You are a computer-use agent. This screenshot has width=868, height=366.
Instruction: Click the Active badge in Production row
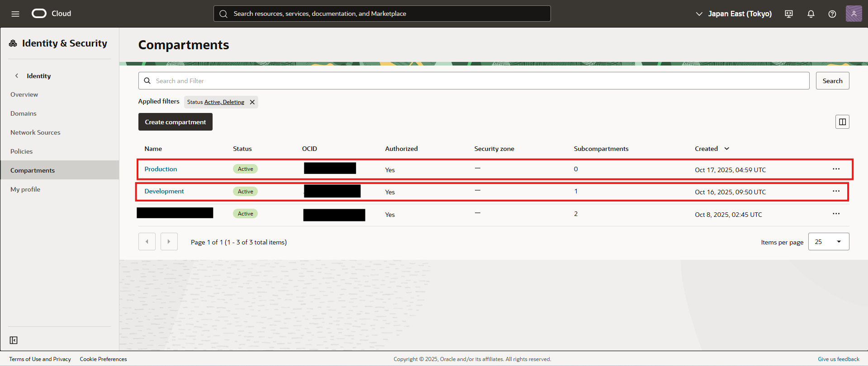(x=245, y=169)
